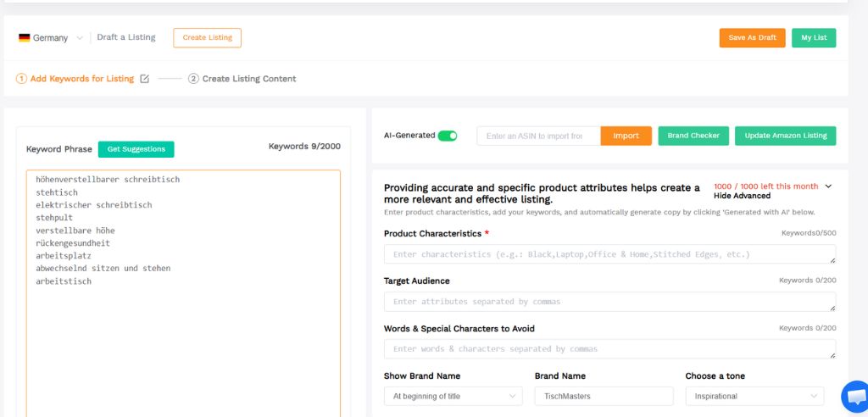This screenshot has height=417, width=868.
Task: Collapse the attributes panel chevron
Action: pos(828,186)
